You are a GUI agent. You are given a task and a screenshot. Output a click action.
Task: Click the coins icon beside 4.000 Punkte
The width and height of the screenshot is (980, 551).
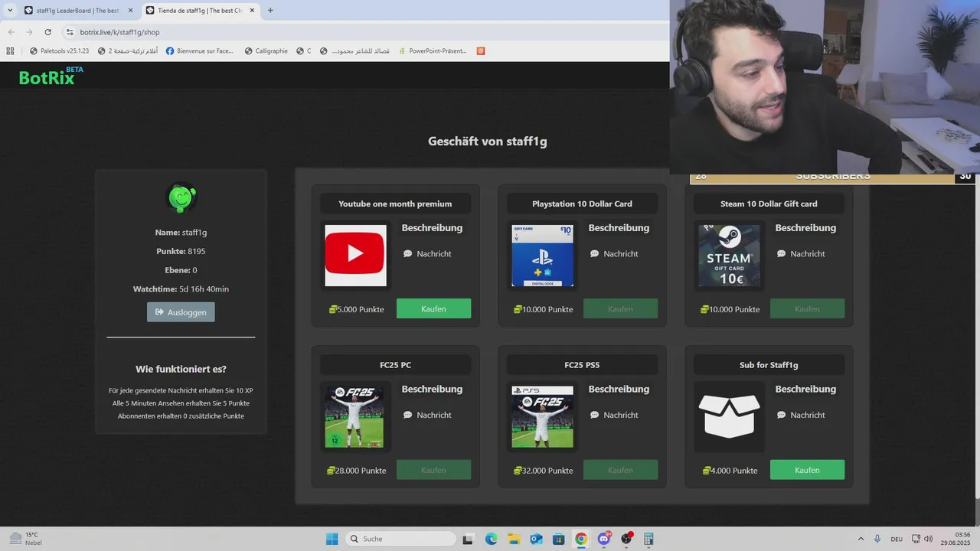[x=707, y=471]
